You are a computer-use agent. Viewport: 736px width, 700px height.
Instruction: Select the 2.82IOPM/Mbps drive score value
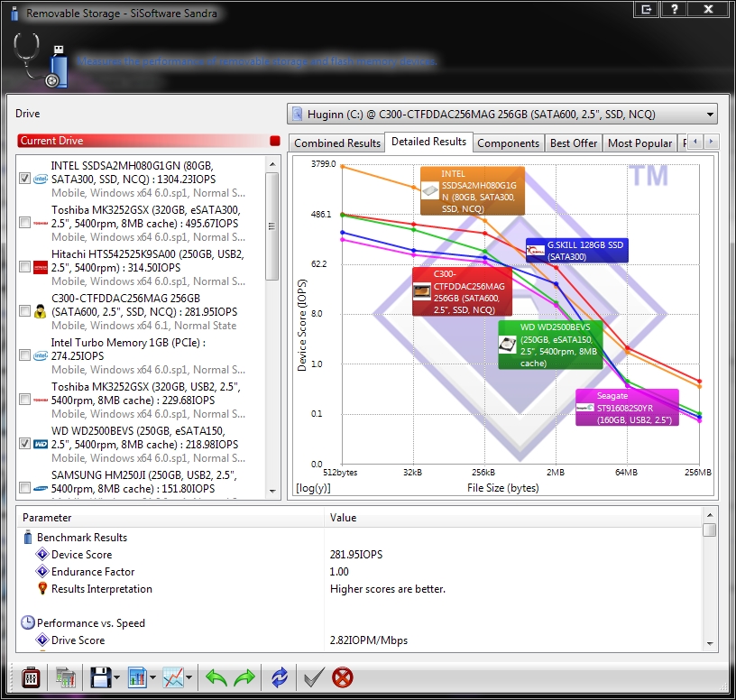[369, 640]
